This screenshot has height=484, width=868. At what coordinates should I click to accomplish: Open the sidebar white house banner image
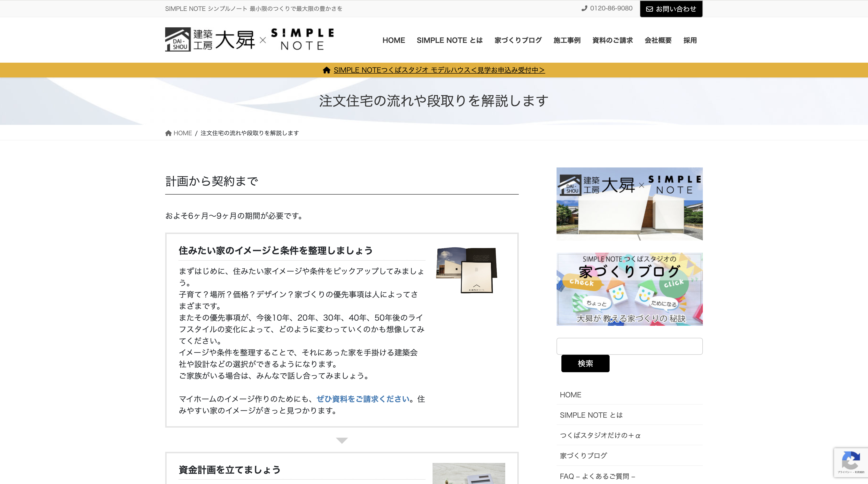[x=629, y=204]
